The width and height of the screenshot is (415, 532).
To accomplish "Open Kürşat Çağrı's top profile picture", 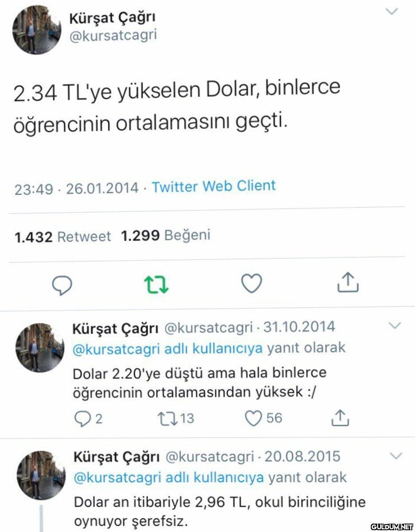I will 36,31.
